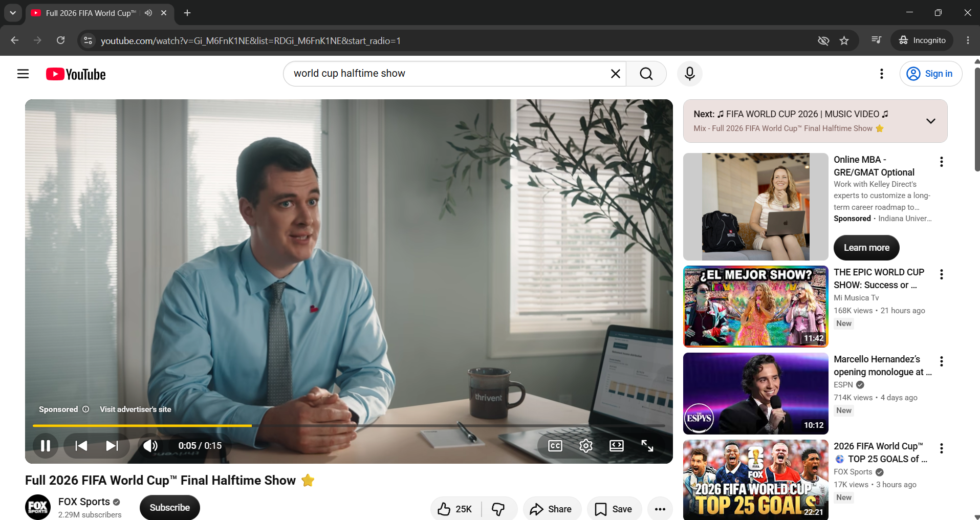Click the video time display 0:05 / 0:15
The height and width of the screenshot is (520, 980).
200,446
